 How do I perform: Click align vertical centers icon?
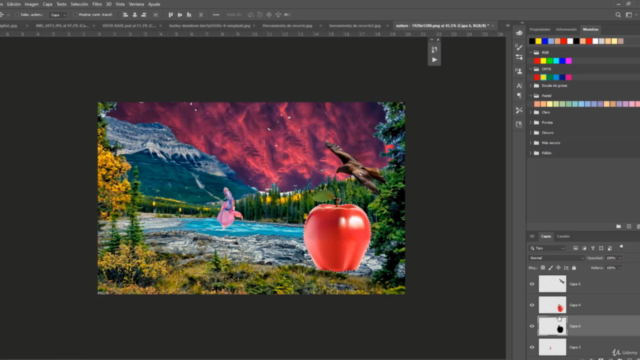click(x=180, y=15)
